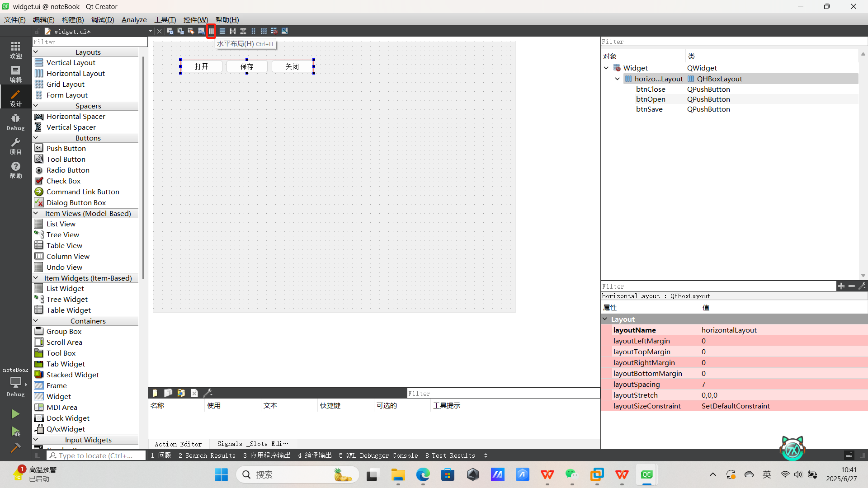Collapse the Layouts category in widget box
Image resolution: width=868 pixels, height=488 pixels.
tap(36, 52)
